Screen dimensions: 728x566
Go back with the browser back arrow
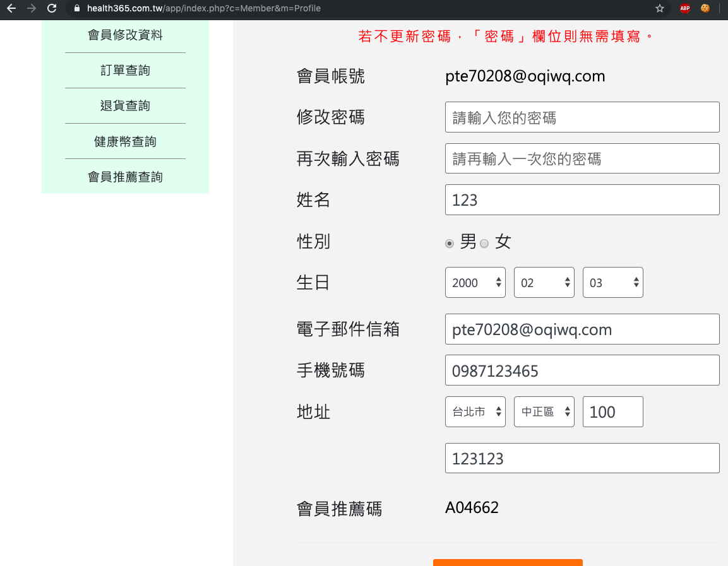pos(11,8)
